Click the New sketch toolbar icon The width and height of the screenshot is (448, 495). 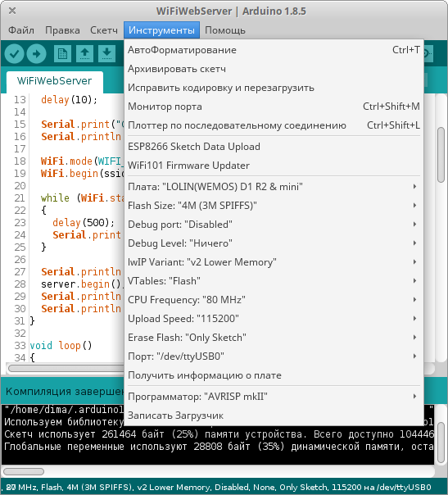point(62,53)
